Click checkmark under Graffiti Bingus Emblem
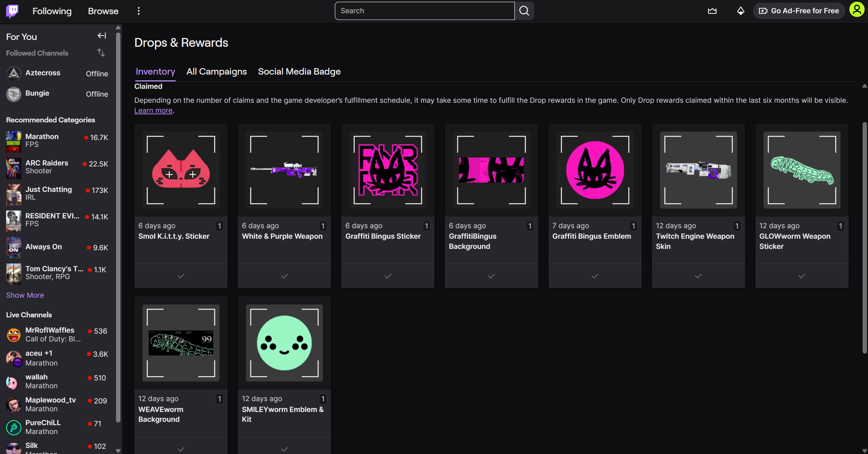This screenshot has height=454, width=868. [595, 276]
